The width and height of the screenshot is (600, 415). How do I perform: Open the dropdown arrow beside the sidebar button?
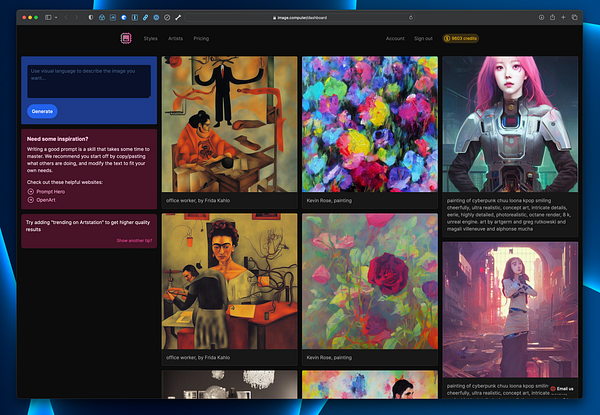tap(56, 18)
